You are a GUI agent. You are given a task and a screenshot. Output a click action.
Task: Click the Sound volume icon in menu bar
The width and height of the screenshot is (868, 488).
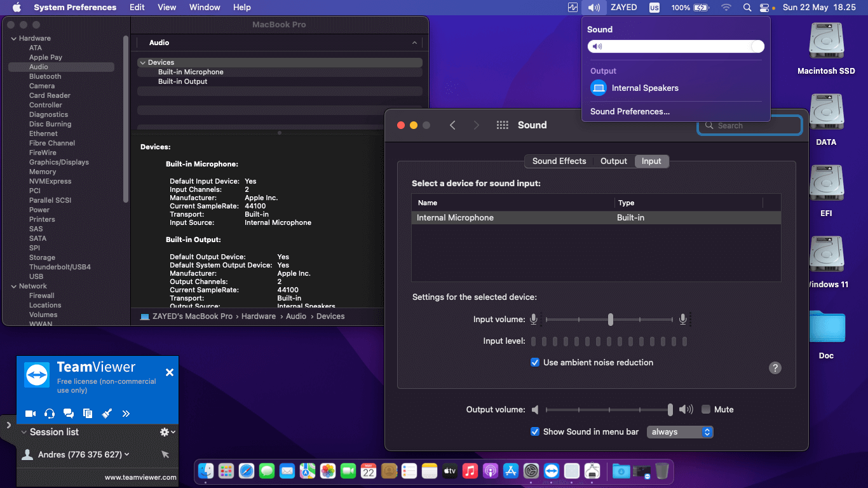(594, 8)
